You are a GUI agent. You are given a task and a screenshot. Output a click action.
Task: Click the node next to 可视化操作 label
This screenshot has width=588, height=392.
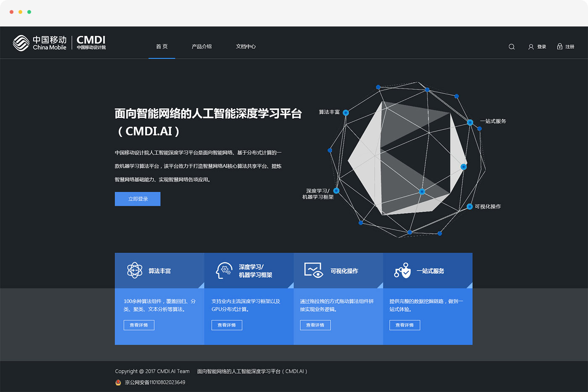[x=469, y=206]
